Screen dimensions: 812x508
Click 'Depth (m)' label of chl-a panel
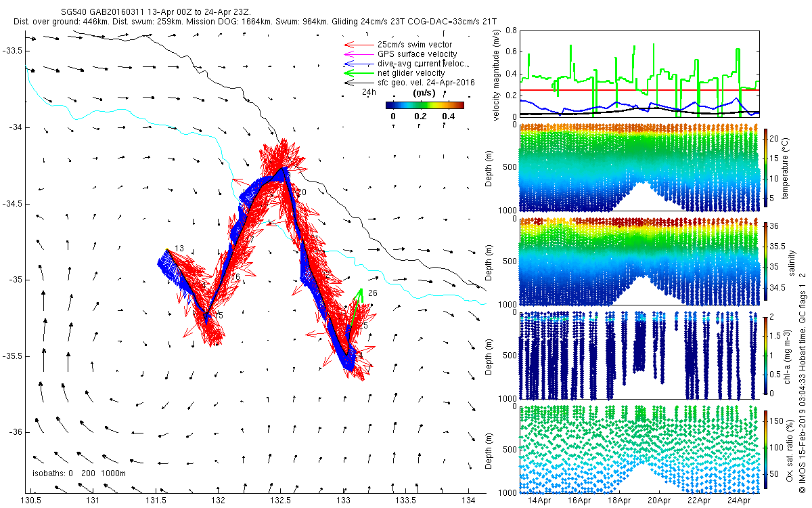pyautogui.click(x=490, y=356)
